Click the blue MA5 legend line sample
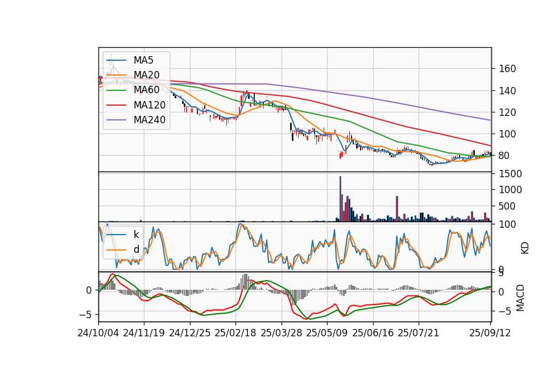The image size is (546, 392). (116, 61)
